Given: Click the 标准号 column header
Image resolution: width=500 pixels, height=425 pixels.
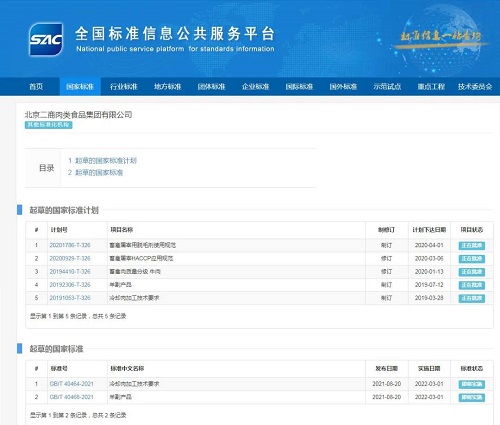Looking at the screenshot, I should point(59,368).
